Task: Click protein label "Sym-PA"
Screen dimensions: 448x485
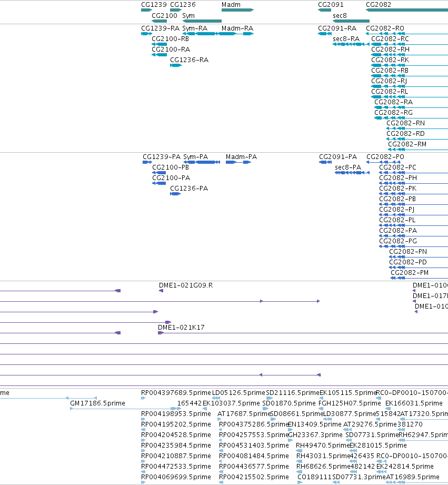Action: coord(196,157)
